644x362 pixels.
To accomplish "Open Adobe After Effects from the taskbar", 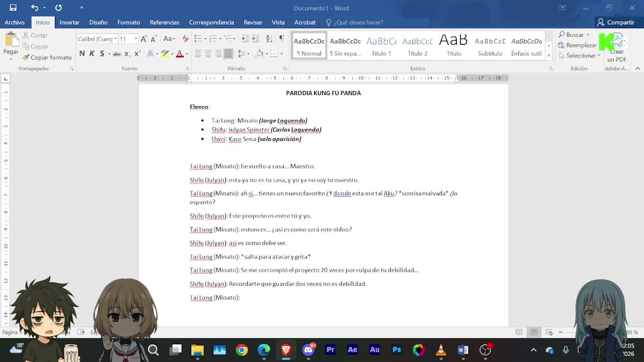I will pos(352,350).
